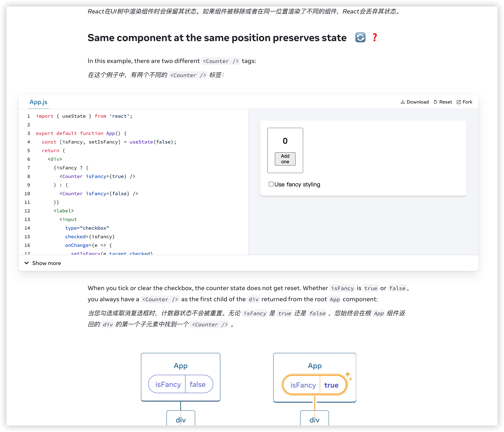Click line 4 of the code editor
The height and width of the screenshot is (432, 504).
109,142
